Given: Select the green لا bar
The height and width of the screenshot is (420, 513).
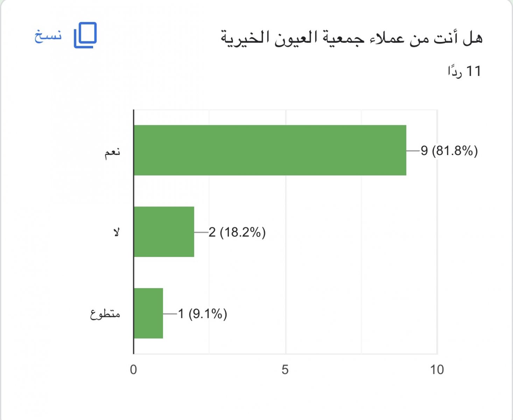Looking at the screenshot, I should pos(164,232).
